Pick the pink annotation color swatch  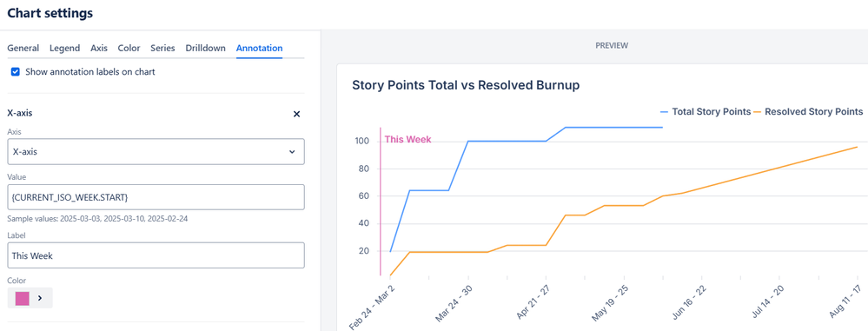pyautogui.click(x=22, y=298)
